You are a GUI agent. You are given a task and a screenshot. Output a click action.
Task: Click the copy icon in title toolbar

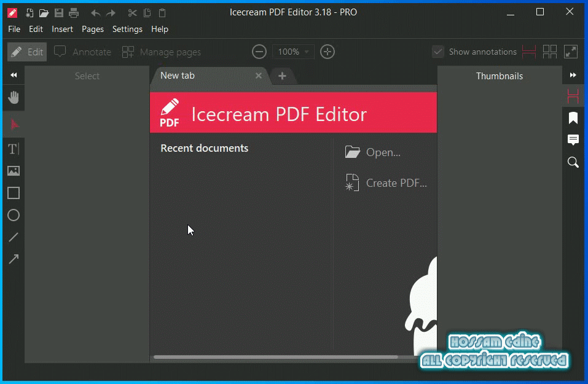[147, 13]
